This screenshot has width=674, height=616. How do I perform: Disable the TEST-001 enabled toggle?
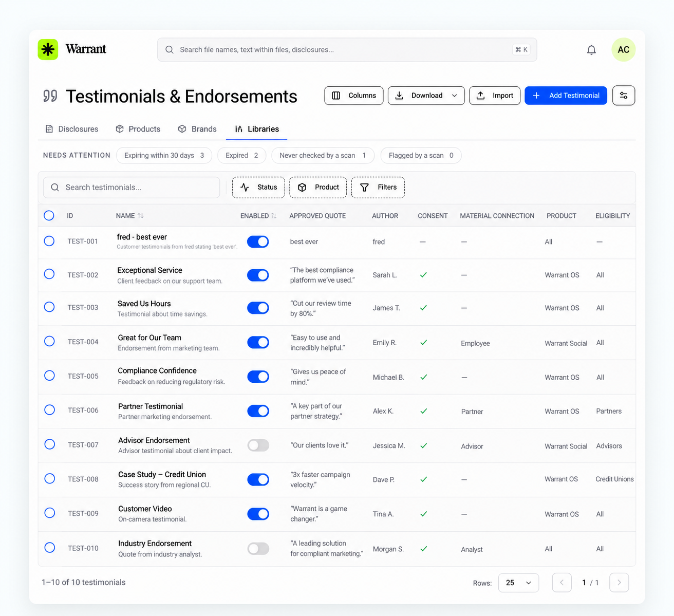[258, 241]
